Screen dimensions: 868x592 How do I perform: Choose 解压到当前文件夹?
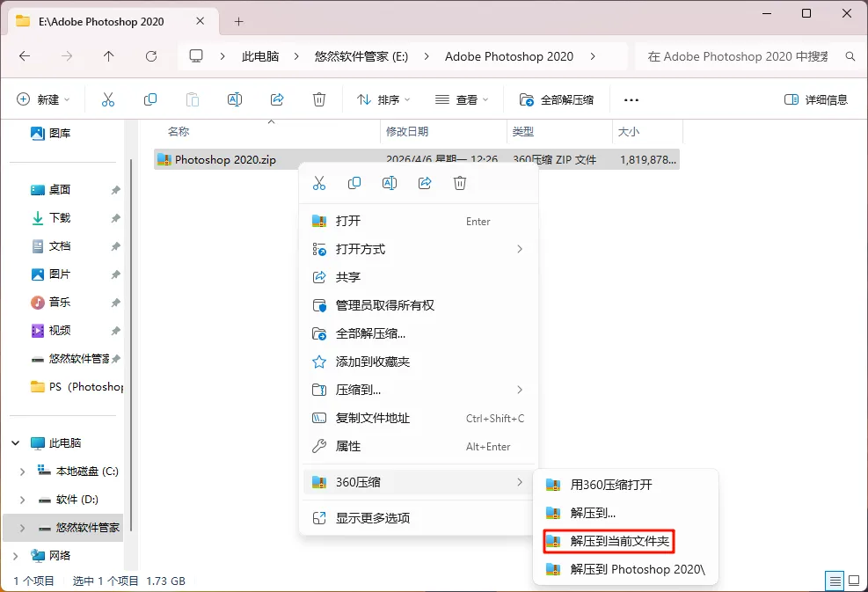625,541
